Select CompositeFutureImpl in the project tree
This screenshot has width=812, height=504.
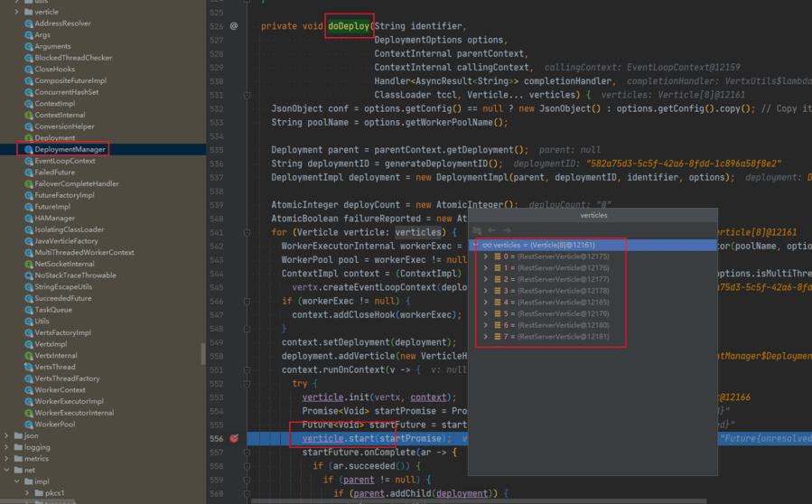[71, 80]
